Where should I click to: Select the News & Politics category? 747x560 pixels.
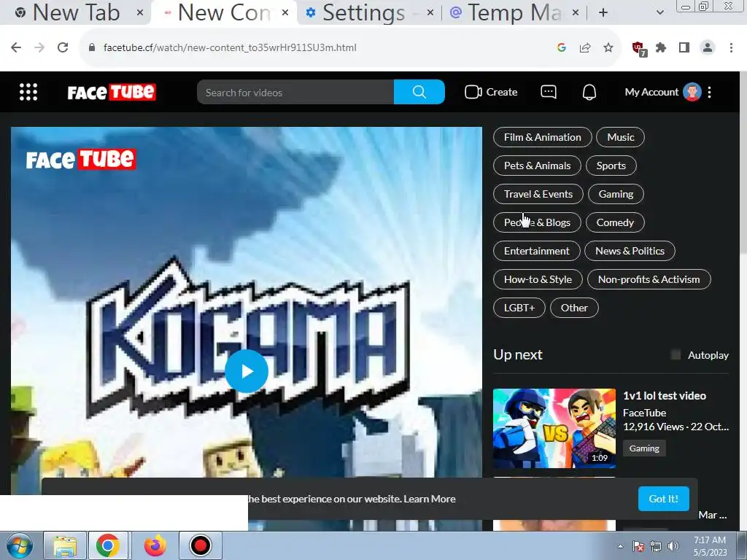click(630, 251)
